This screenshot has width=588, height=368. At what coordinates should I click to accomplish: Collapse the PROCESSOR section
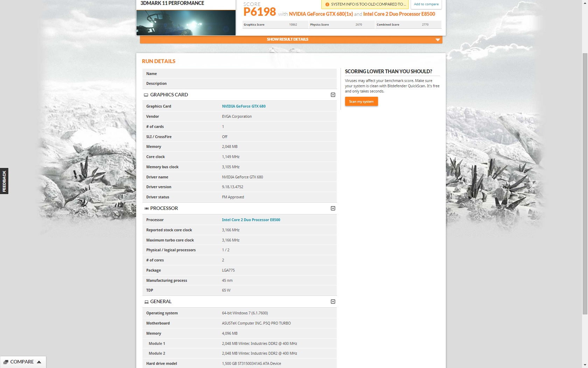tap(333, 209)
